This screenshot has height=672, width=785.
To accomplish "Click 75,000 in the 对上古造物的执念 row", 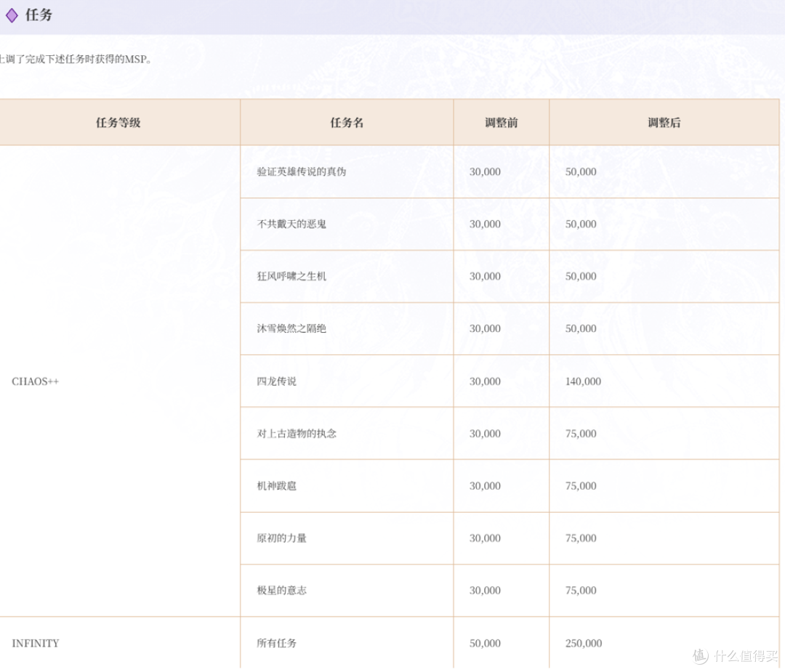I will 581,433.
